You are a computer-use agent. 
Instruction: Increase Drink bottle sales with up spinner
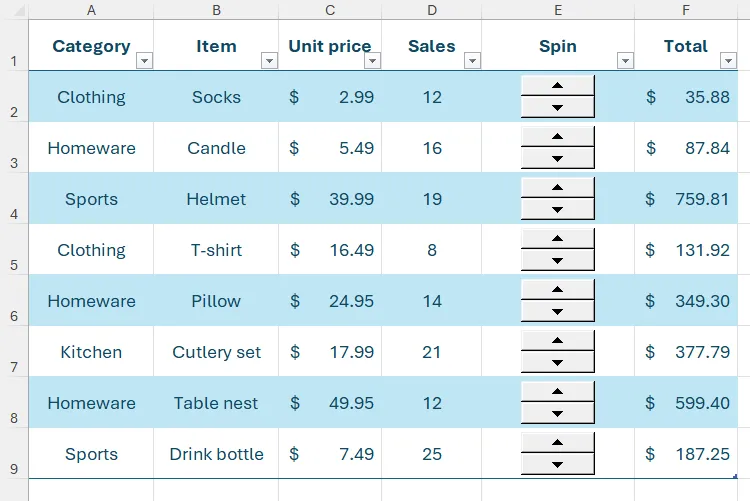pos(557,443)
